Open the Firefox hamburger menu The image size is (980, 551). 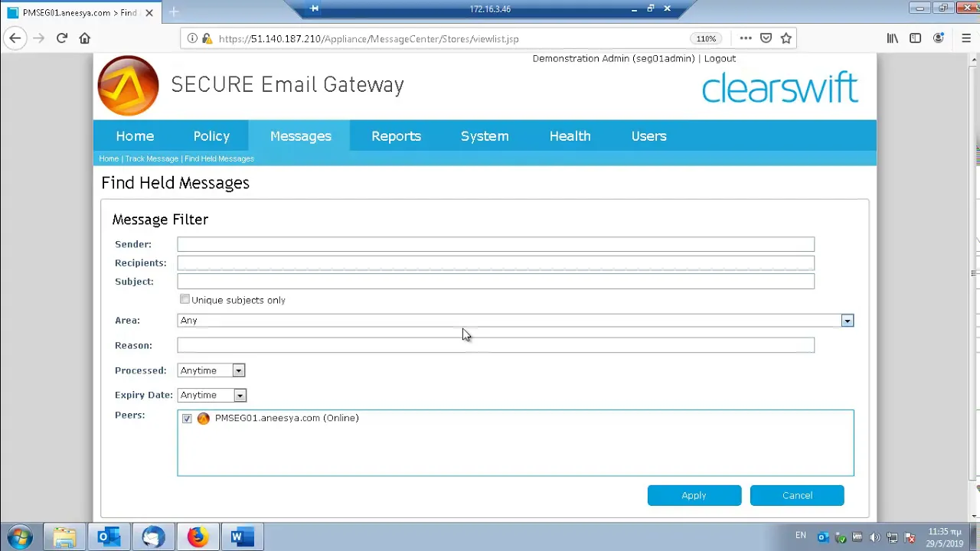(966, 38)
